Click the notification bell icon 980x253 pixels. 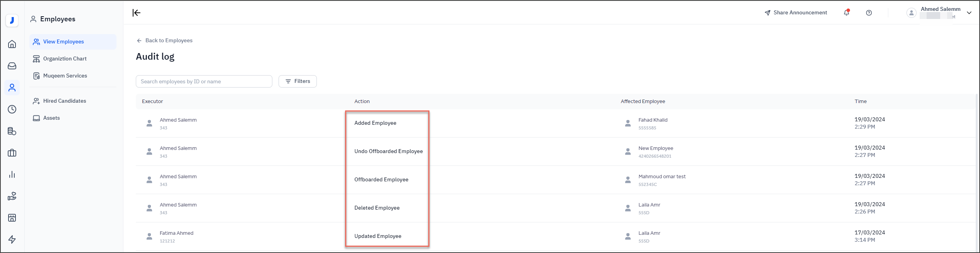846,13
